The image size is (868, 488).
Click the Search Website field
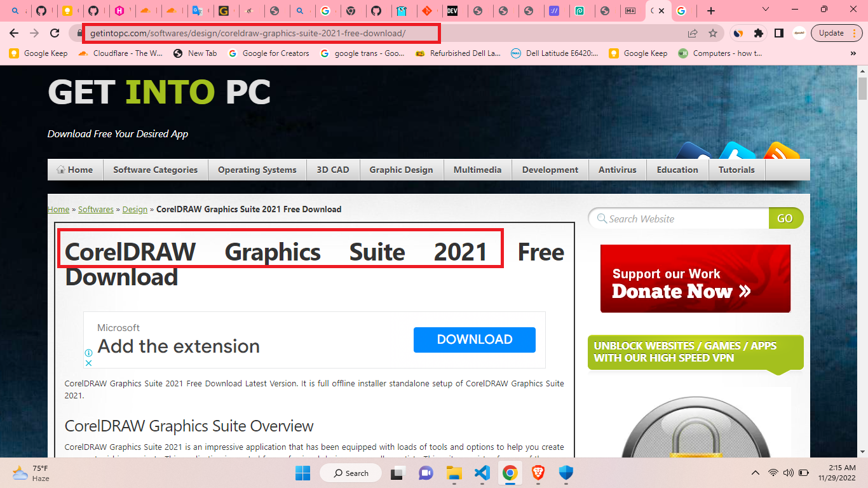679,219
